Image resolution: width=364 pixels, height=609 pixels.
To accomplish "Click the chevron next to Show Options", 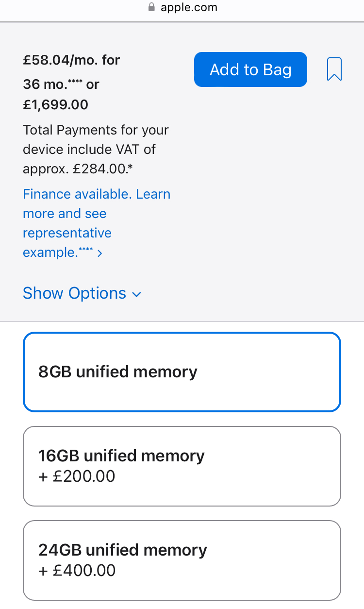I will click(137, 294).
